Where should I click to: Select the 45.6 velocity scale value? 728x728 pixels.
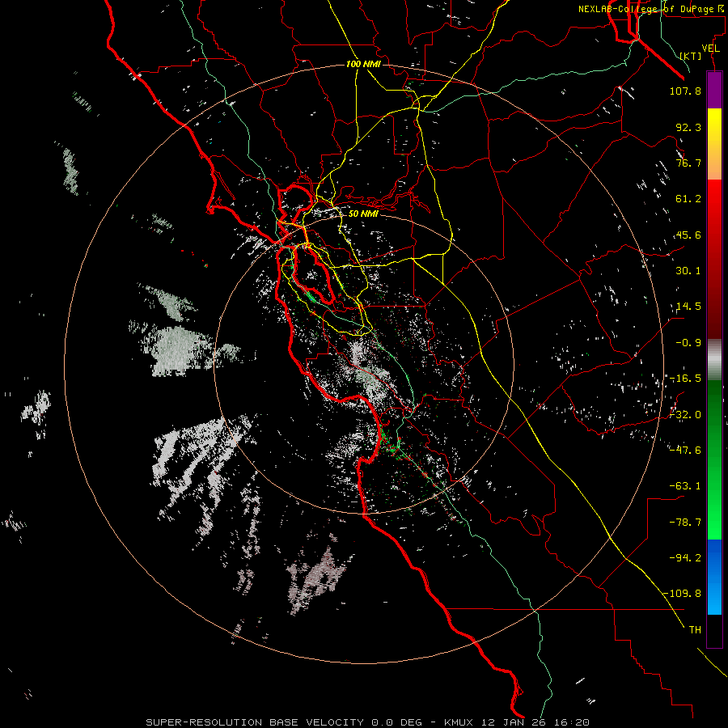(688, 235)
